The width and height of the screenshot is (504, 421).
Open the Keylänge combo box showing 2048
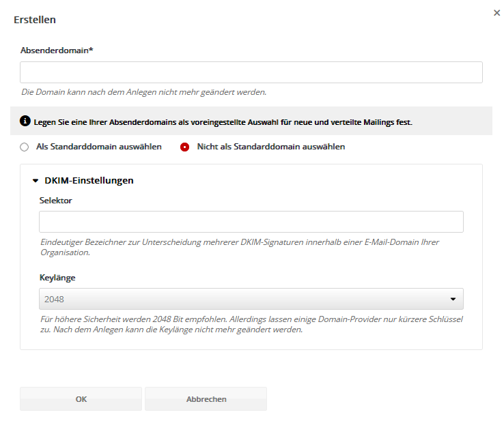pyautogui.click(x=246, y=299)
